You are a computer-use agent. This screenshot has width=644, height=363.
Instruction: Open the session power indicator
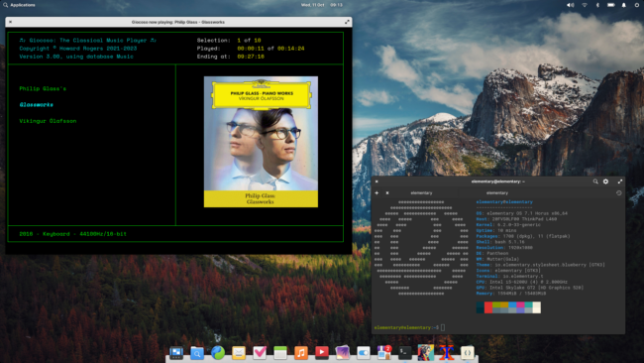pyautogui.click(x=637, y=5)
